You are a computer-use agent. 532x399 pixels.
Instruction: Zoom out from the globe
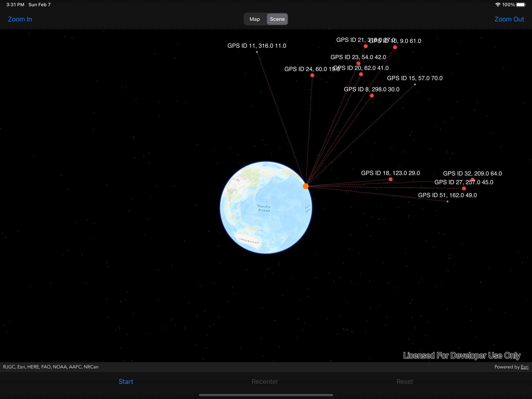click(x=509, y=19)
